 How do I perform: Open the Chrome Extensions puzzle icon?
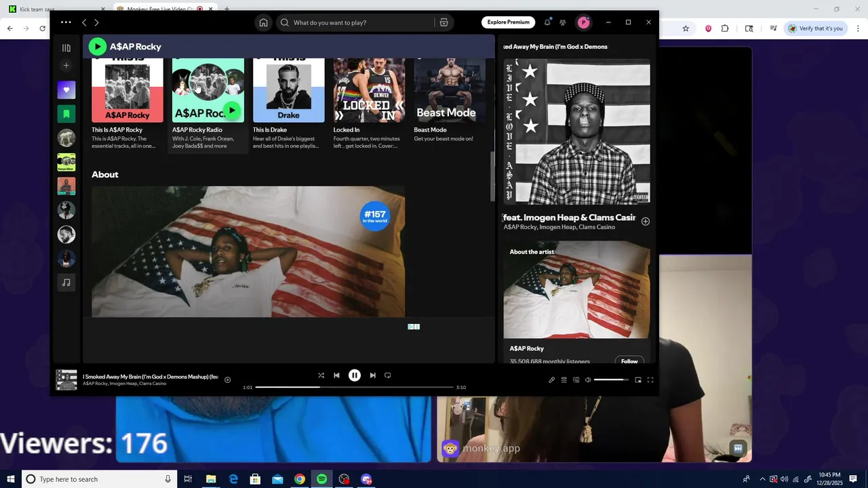[x=725, y=28]
